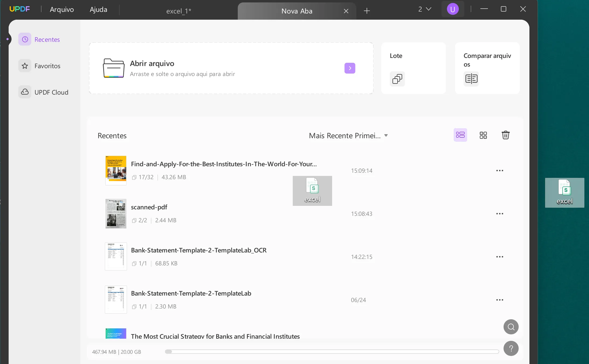Image resolution: width=589 pixels, height=364 pixels.
Task: Open more options for scanned-pdf
Action: 500,214
